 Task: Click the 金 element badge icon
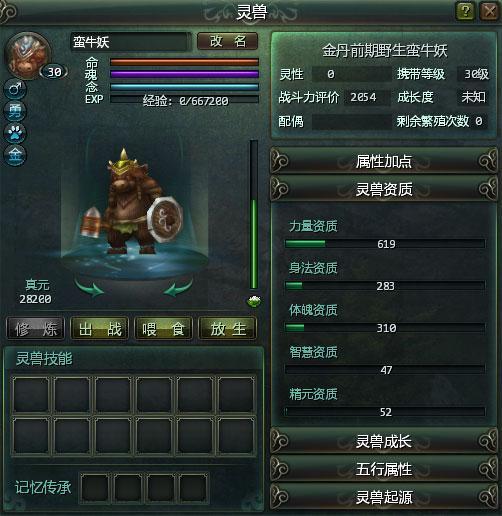(x=15, y=155)
